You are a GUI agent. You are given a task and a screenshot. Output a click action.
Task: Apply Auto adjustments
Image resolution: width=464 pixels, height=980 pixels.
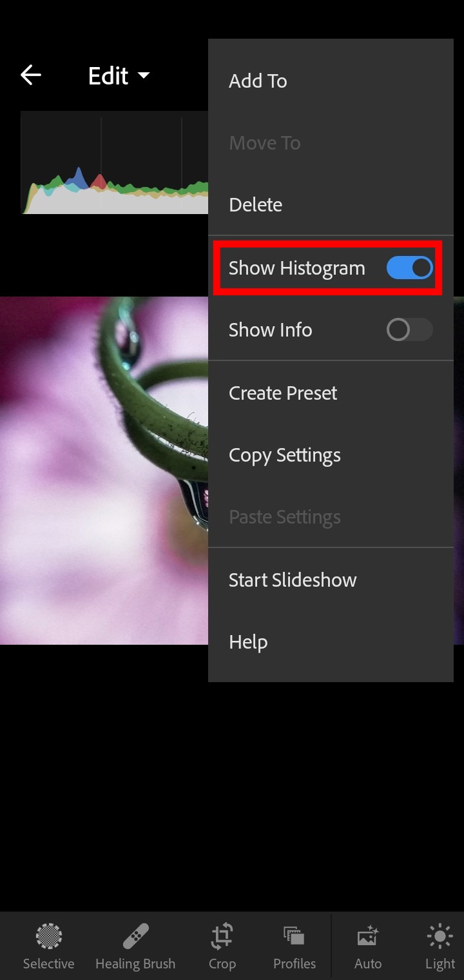(x=368, y=945)
